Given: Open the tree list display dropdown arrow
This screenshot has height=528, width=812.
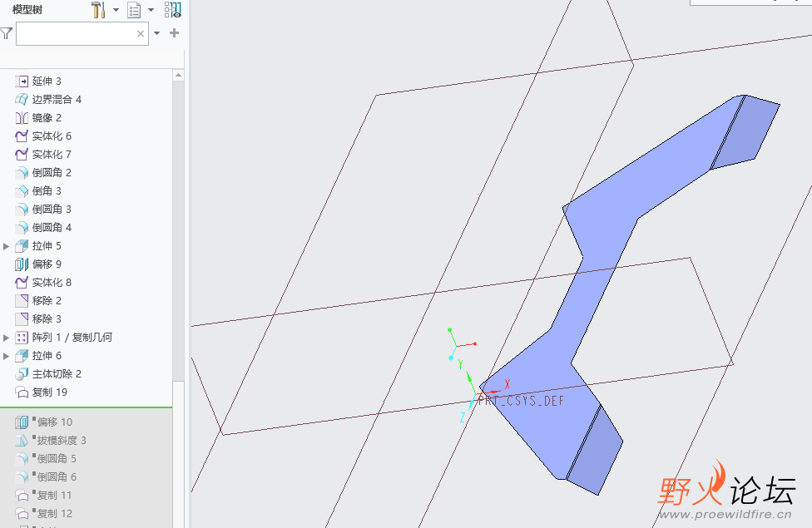Looking at the screenshot, I should pos(151,10).
